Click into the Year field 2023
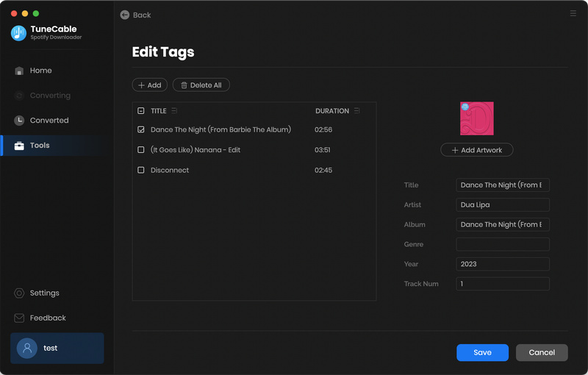Image resolution: width=588 pixels, height=375 pixels. 503,264
